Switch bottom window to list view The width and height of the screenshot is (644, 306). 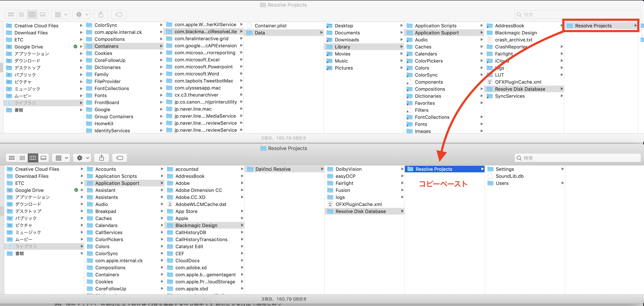(22, 158)
